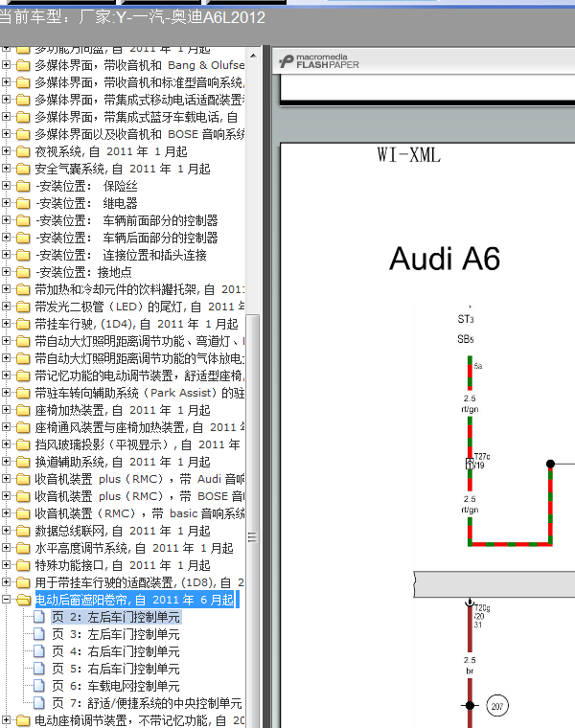Expand the 数据总线联网 folder node

(6, 531)
